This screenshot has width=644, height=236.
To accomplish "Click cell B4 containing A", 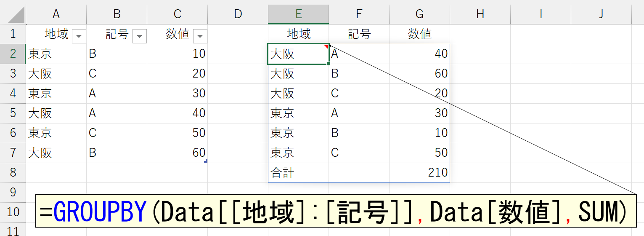I will [117, 94].
